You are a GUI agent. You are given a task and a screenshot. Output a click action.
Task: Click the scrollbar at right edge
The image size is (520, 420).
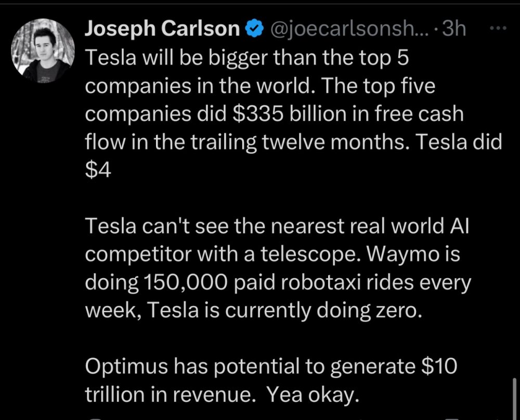[x=514, y=398]
